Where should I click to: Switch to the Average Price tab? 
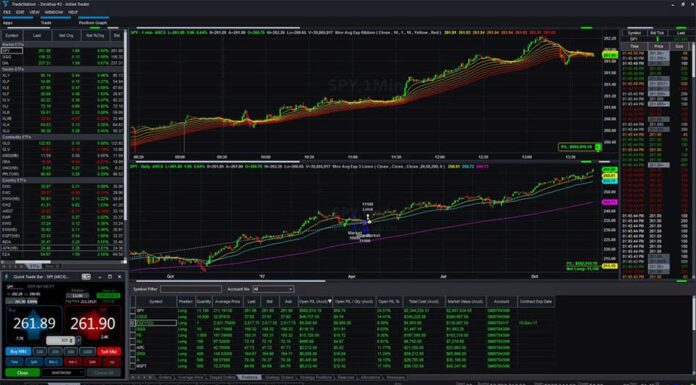190,377
